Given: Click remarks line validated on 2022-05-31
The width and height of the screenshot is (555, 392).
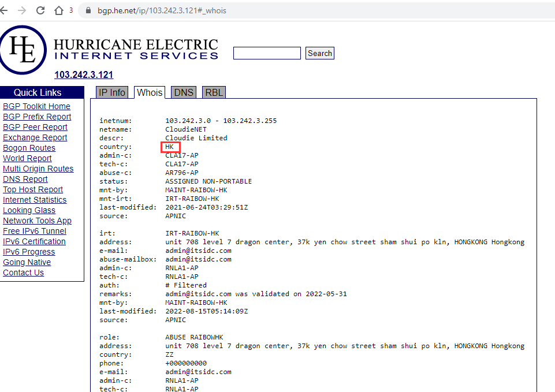Looking at the screenshot, I should pyautogui.click(x=256, y=294).
